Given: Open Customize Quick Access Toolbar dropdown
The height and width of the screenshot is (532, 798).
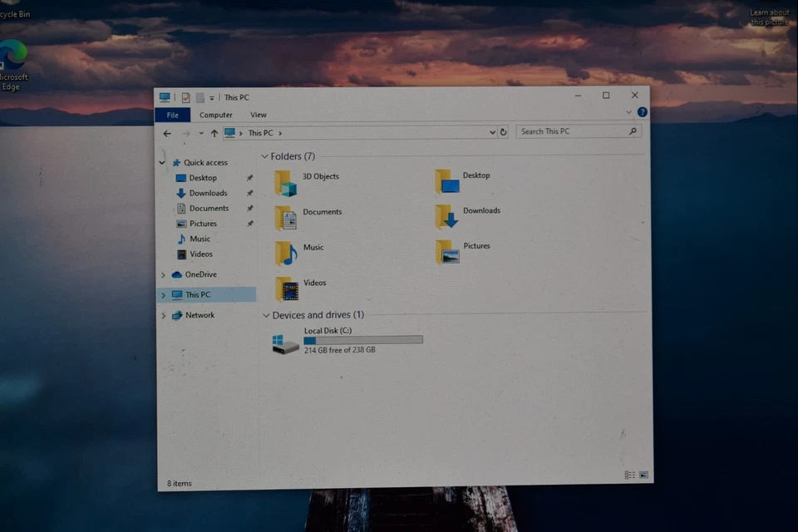Looking at the screenshot, I should [212, 98].
